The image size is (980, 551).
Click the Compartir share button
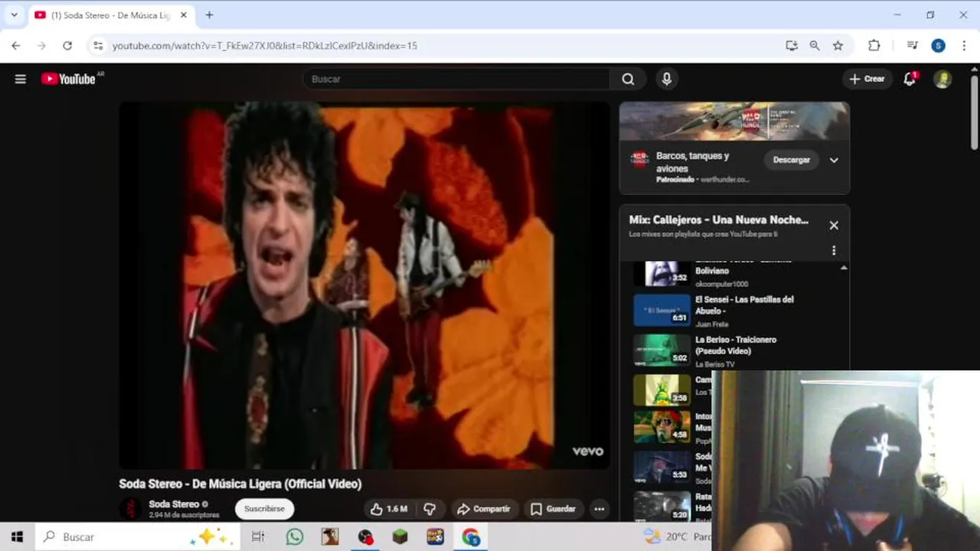484,509
